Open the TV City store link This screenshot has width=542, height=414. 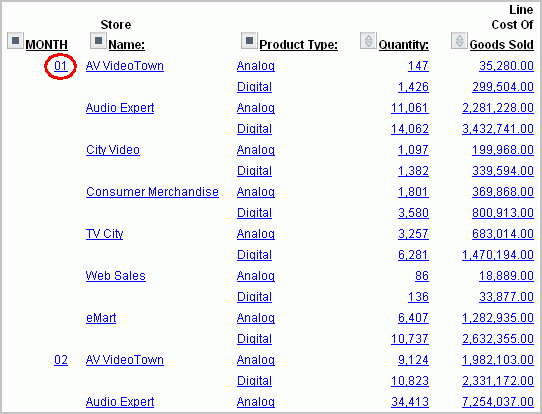[105, 234]
